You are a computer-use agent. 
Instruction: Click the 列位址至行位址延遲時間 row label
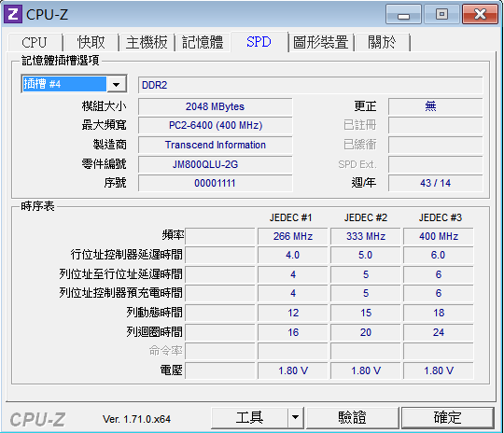[x=120, y=274]
